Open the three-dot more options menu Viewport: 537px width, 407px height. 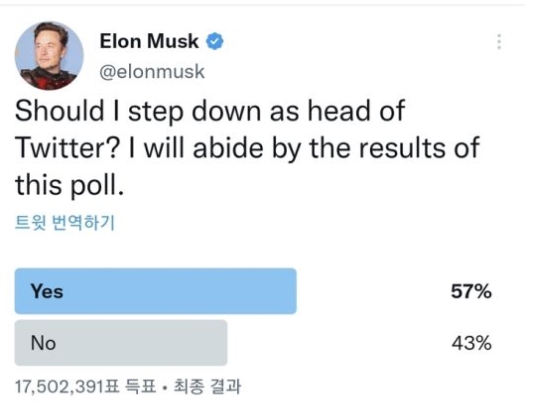pos(499,41)
